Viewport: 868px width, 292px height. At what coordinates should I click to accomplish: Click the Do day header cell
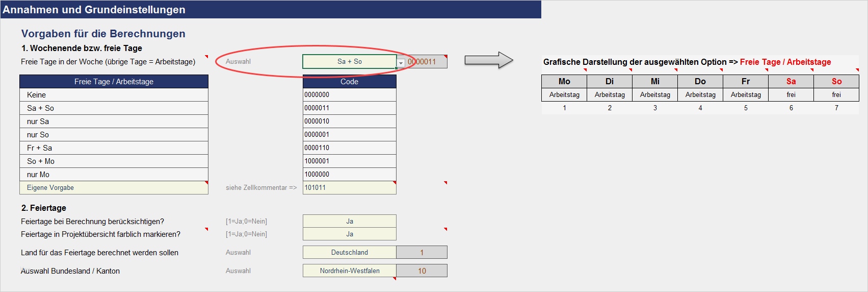click(x=700, y=81)
